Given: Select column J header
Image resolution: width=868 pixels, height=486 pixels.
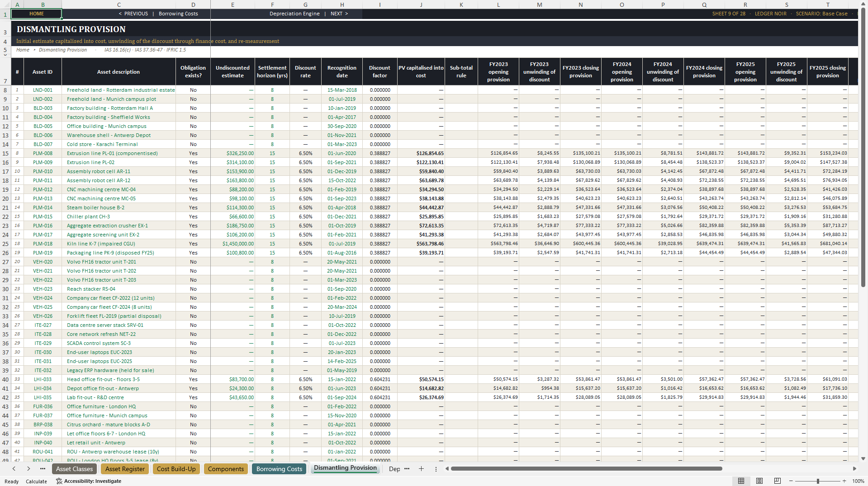Looking at the screenshot, I should tap(421, 5).
